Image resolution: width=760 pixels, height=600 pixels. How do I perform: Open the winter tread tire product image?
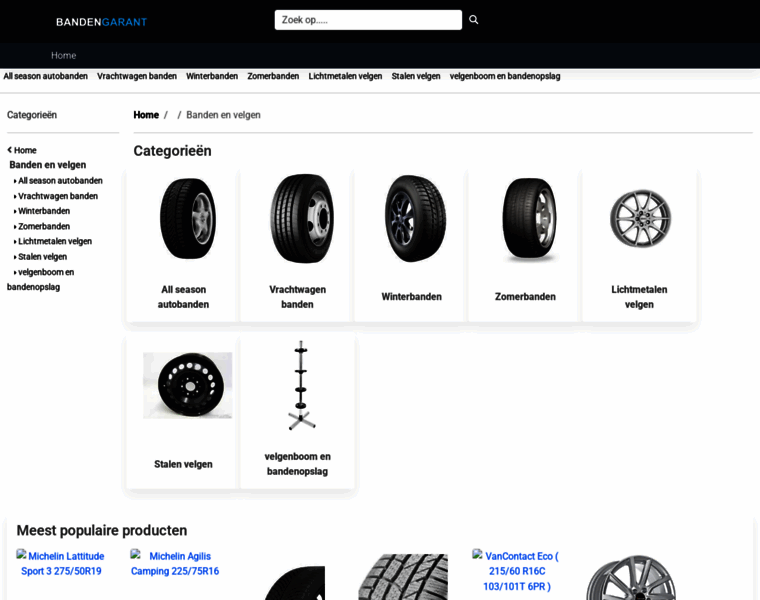point(403,577)
